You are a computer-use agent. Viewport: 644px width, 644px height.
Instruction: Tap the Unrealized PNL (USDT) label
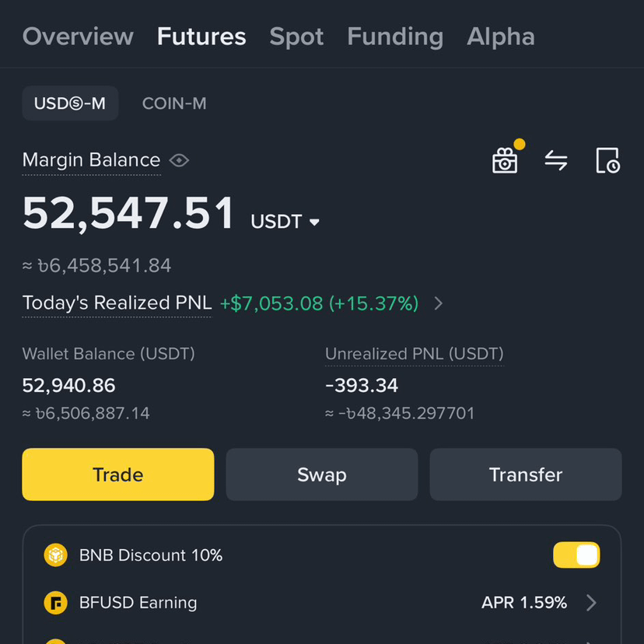coord(414,354)
